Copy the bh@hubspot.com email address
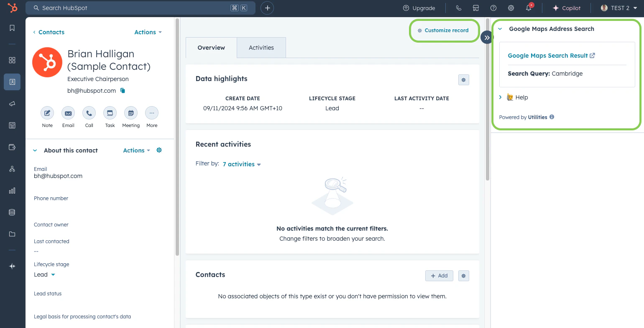Viewport: 644px width, 328px height. (123, 90)
